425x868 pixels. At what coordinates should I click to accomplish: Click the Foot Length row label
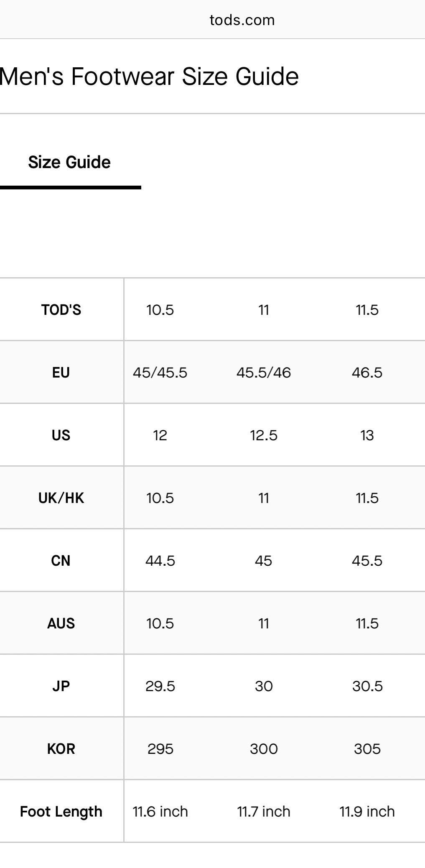(x=61, y=812)
